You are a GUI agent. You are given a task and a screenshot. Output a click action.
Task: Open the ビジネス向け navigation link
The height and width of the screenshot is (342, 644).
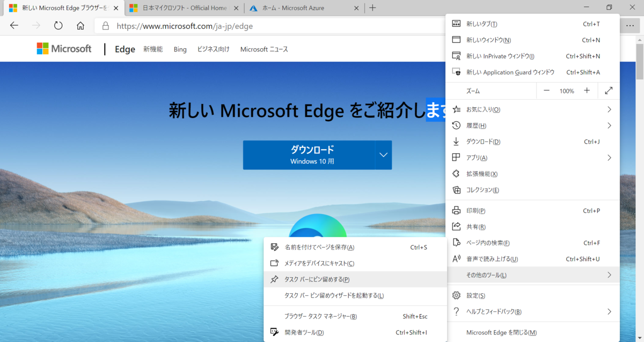tap(213, 49)
